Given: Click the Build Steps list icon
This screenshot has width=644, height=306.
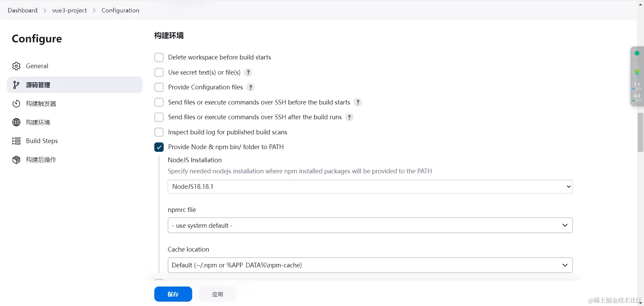Looking at the screenshot, I should point(16,141).
